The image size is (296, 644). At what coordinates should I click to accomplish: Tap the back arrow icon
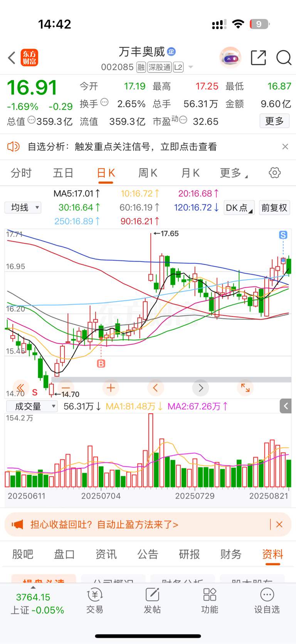coord(12,58)
